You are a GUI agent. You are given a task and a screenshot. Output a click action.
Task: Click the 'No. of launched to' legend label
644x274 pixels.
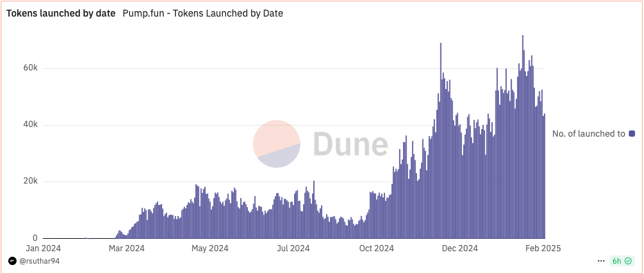pyautogui.click(x=589, y=133)
